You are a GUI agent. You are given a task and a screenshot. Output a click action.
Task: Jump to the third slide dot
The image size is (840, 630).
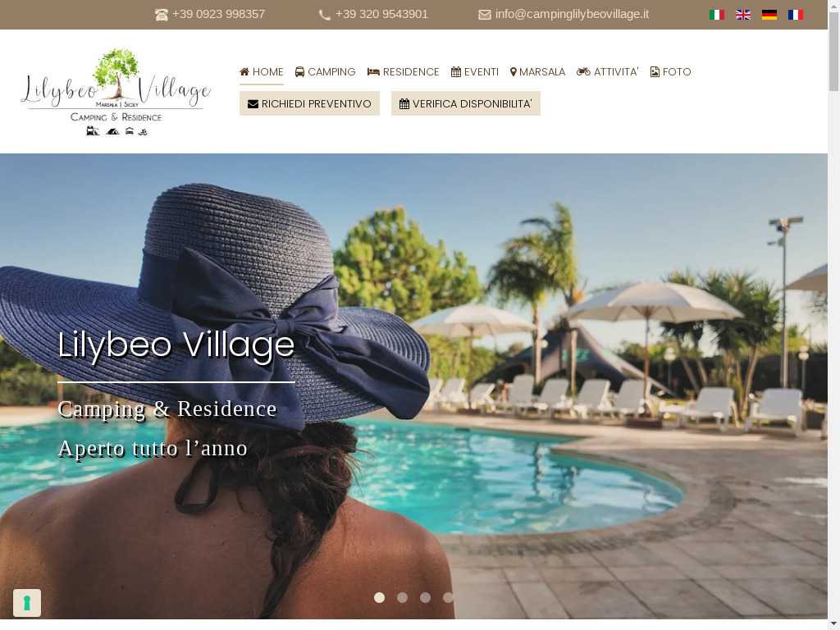coord(426,597)
